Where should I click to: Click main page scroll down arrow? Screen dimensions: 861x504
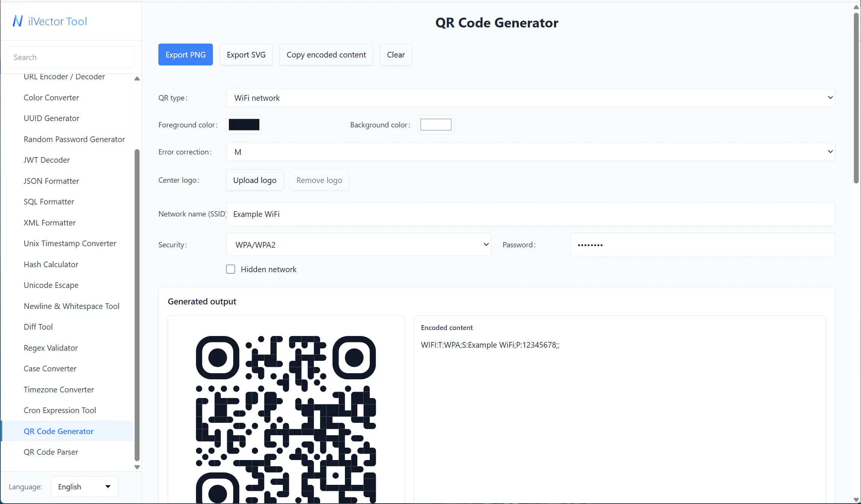coord(856,499)
